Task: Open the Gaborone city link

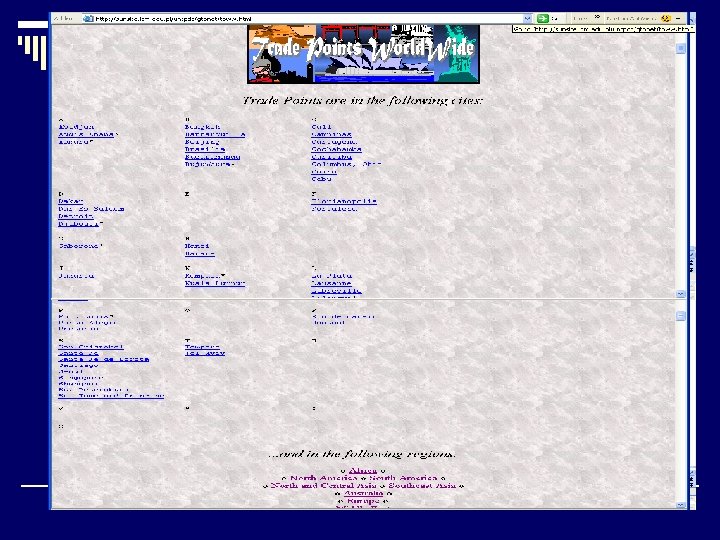Action: click(x=79, y=246)
